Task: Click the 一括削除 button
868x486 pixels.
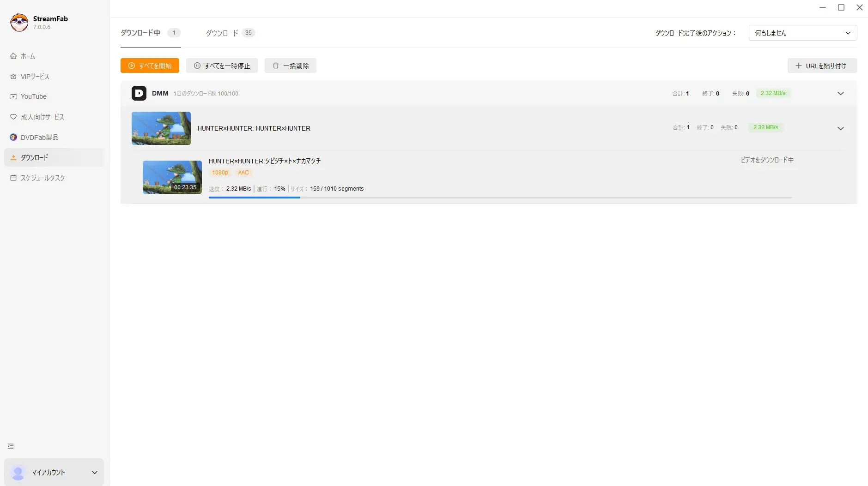Action: [291, 66]
